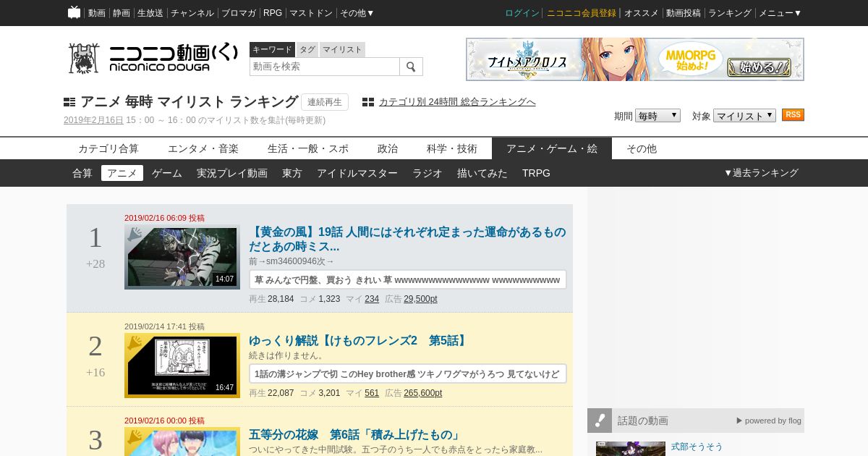This screenshot has width=868, height=456.
Task: Open 【黄金の風】19話 video title
Action: [407, 239]
